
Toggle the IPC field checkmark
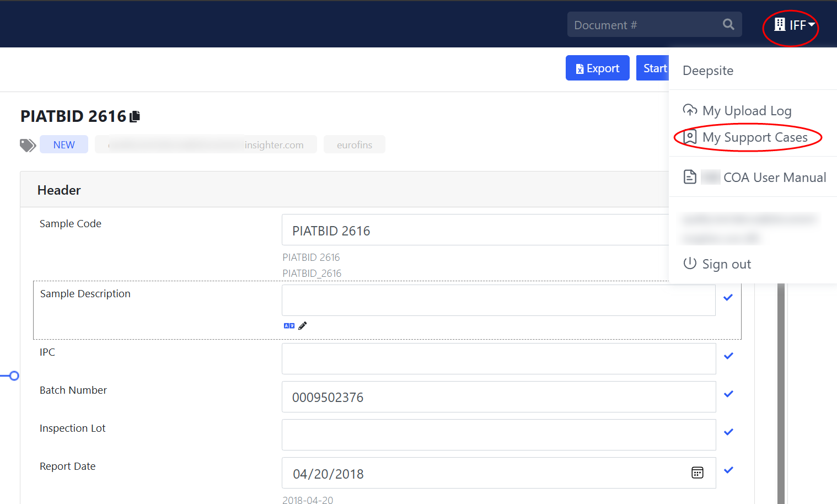(x=728, y=356)
